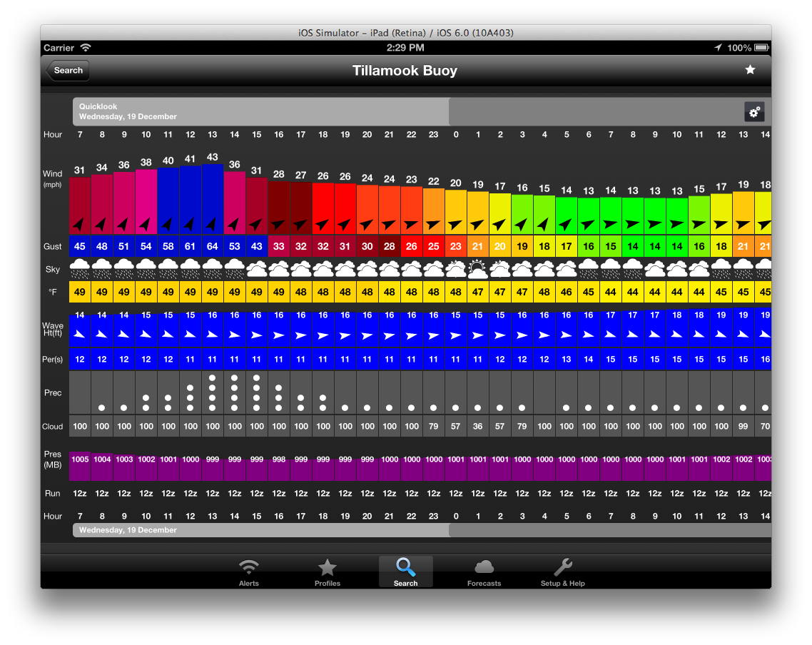Viewport: 812px width, 645px height.
Task: Tap the battery icon in the status bar
Action: click(x=761, y=48)
